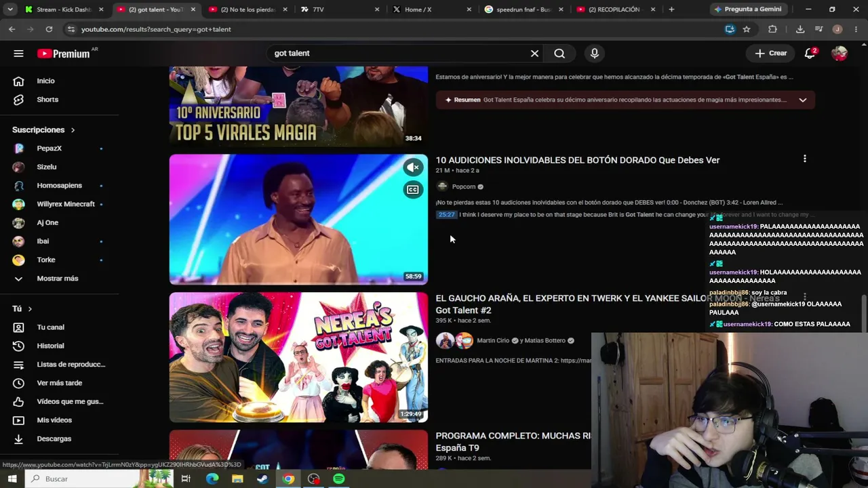Toggle subtitles on the video preview
This screenshot has width=868, height=488.
click(413, 190)
